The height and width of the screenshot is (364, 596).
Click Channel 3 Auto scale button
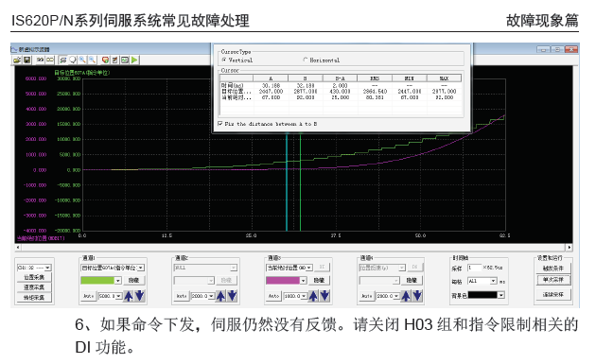(274, 296)
